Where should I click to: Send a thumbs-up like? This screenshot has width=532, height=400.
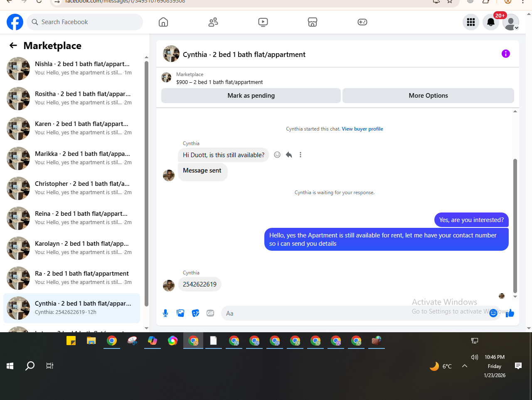pos(510,313)
